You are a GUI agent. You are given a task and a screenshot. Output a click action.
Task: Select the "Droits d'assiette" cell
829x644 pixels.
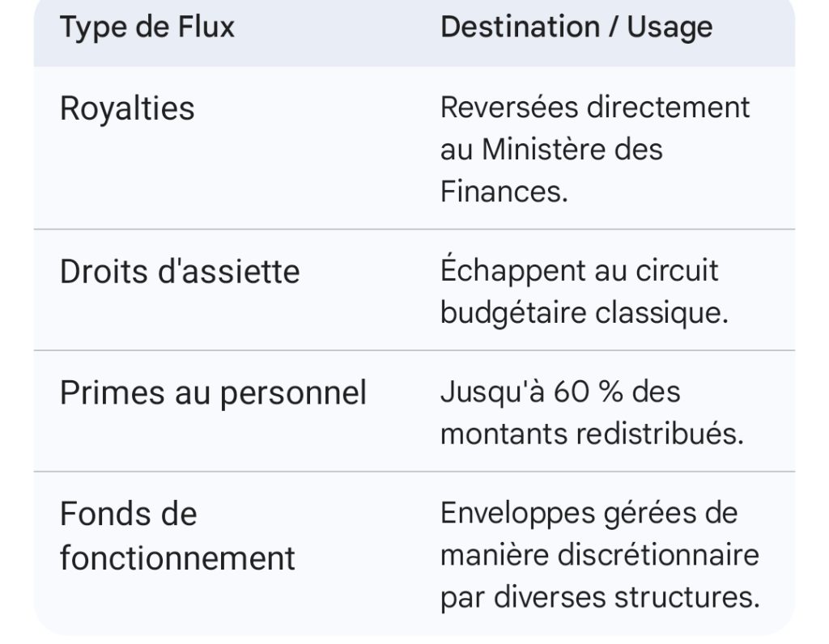(x=179, y=271)
